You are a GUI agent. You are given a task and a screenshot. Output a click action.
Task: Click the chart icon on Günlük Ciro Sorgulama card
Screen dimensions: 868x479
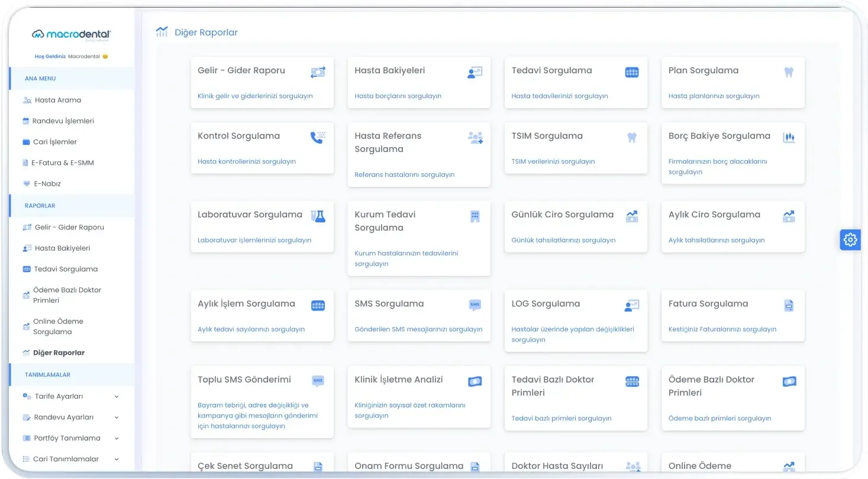coord(632,216)
